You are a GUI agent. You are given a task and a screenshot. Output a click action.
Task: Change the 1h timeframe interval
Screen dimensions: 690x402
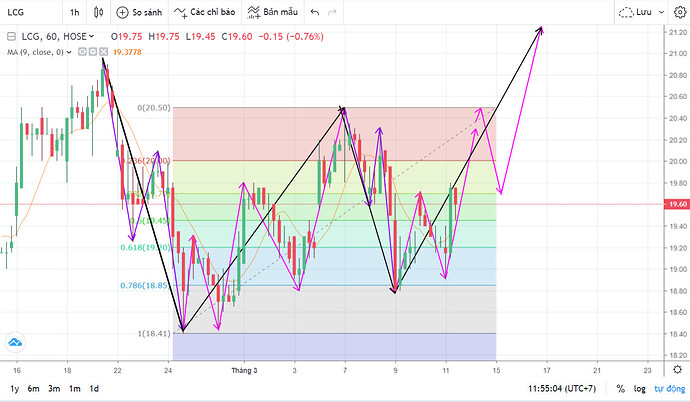tap(74, 12)
